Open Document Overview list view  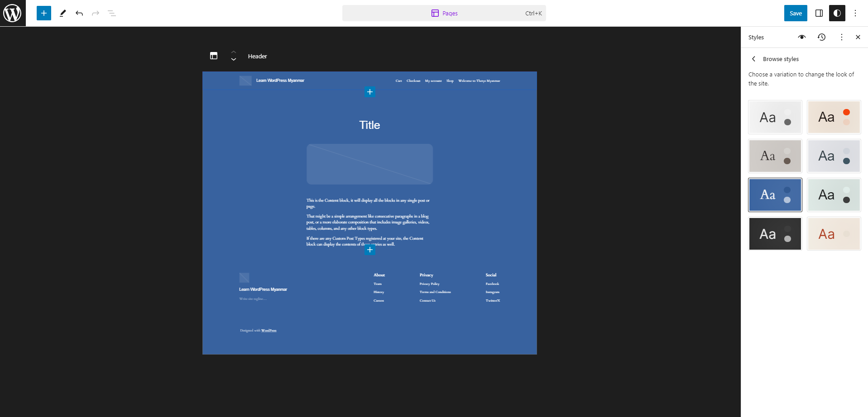[112, 13]
